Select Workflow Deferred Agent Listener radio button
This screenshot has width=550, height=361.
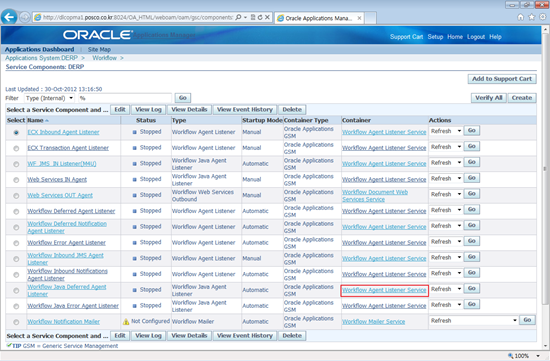[x=16, y=212]
